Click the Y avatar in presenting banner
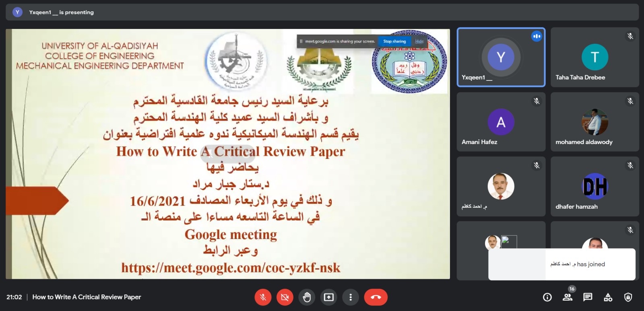This screenshot has height=311, width=644. pyautogui.click(x=17, y=12)
